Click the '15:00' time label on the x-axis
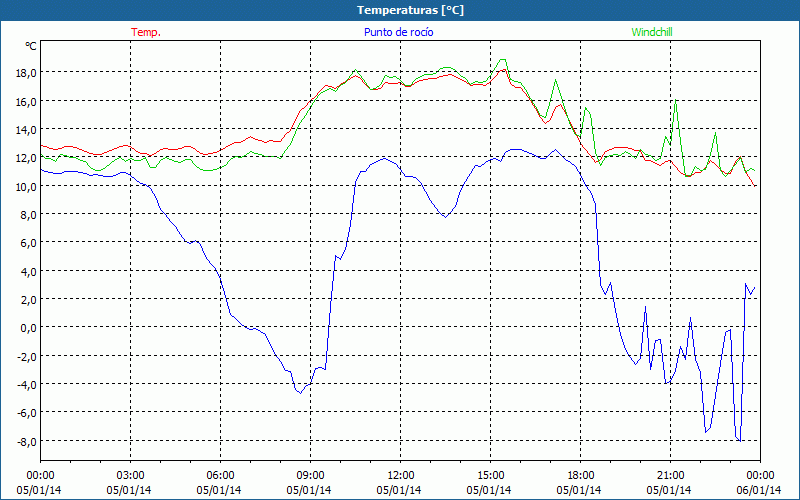This screenshot has height=500, width=800. pyautogui.click(x=490, y=476)
